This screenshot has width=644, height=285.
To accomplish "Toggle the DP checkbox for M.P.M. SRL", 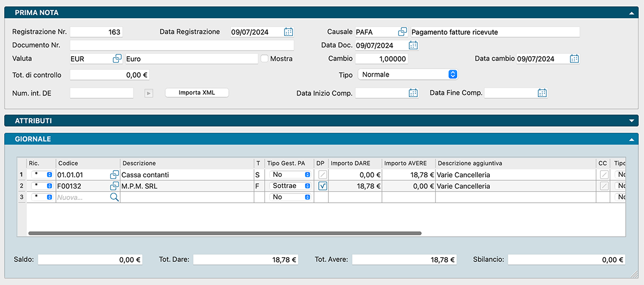I will pyautogui.click(x=323, y=186).
